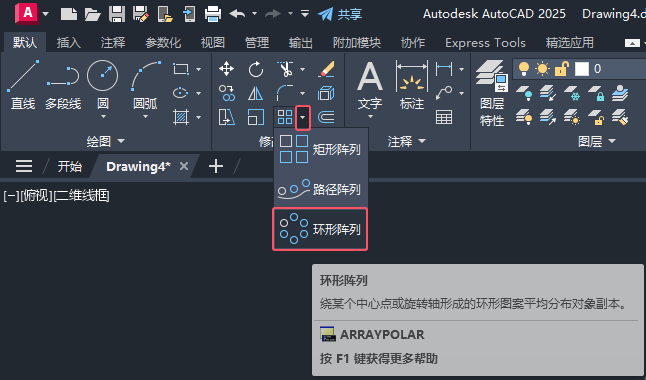This screenshot has height=380, width=646.
Task: Add a new drawing tab
Action: [x=216, y=167]
